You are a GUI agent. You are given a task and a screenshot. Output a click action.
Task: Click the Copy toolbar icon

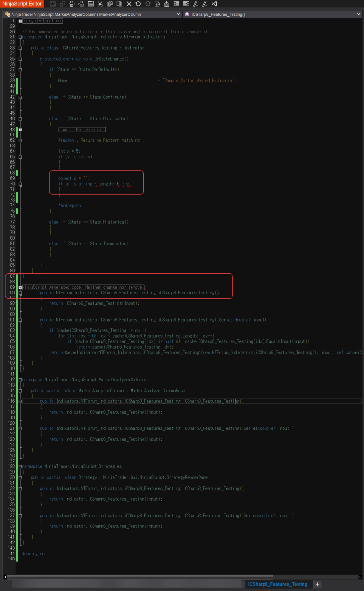pos(109,4)
